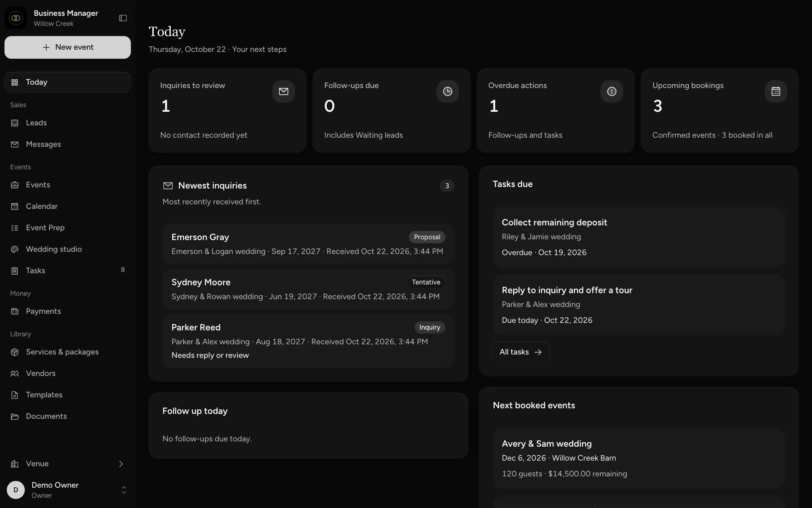This screenshot has height=508, width=812.
Task: Click the Tasks count badge 8
Action: point(123,270)
